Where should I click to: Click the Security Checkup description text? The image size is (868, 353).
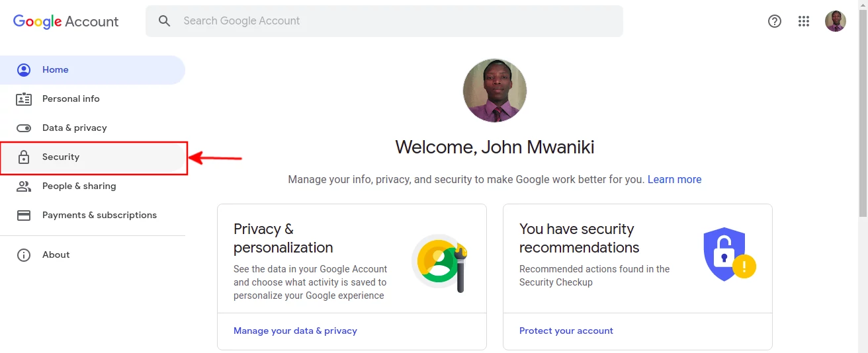click(x=595, y=276)
